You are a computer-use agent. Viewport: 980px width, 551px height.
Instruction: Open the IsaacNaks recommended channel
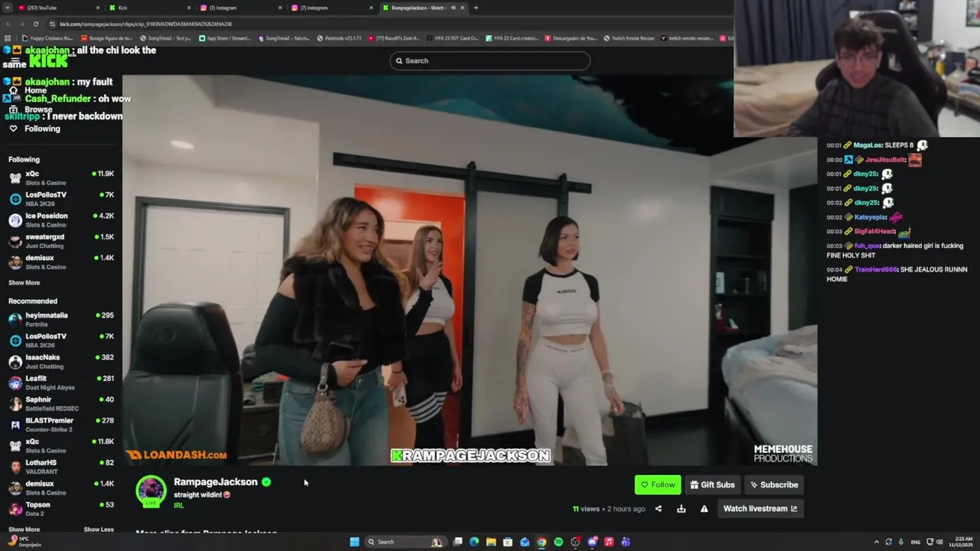pyautogui.click(x=61, y=361)
